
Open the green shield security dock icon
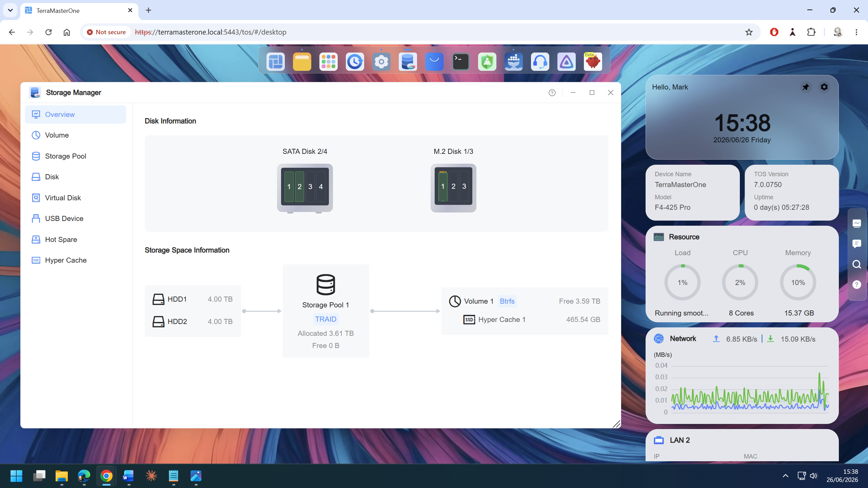(487, 62)
